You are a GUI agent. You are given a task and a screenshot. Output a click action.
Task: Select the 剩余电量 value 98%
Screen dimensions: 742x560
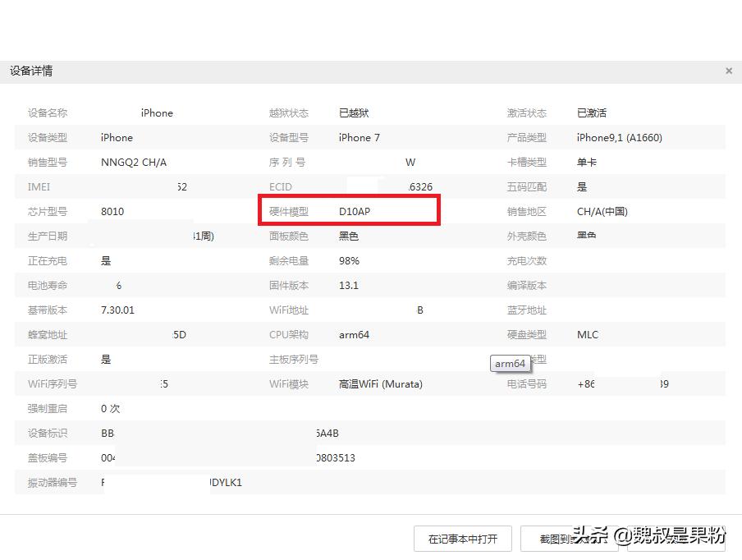(349, 260)
